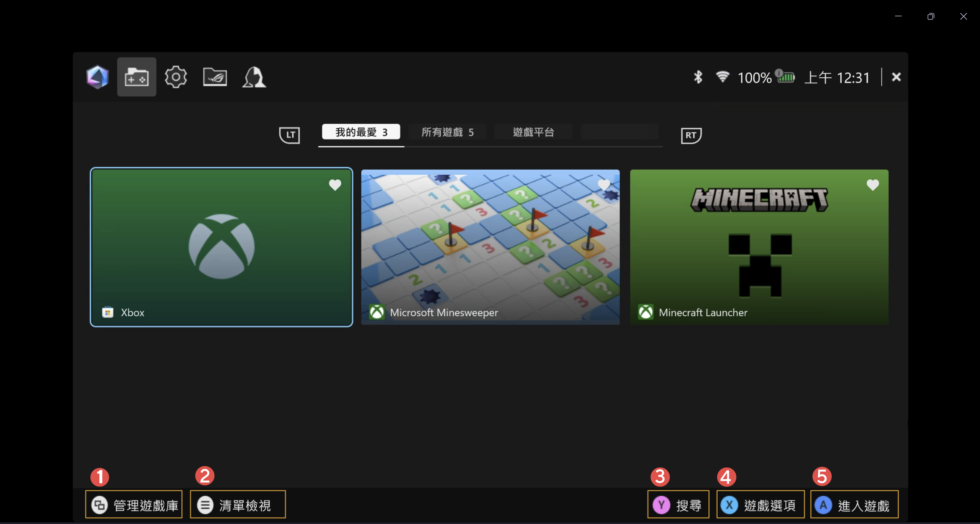Select the Game Library controller icon
The height and width of the screenshot is (524, 980).
pos(136,77)
